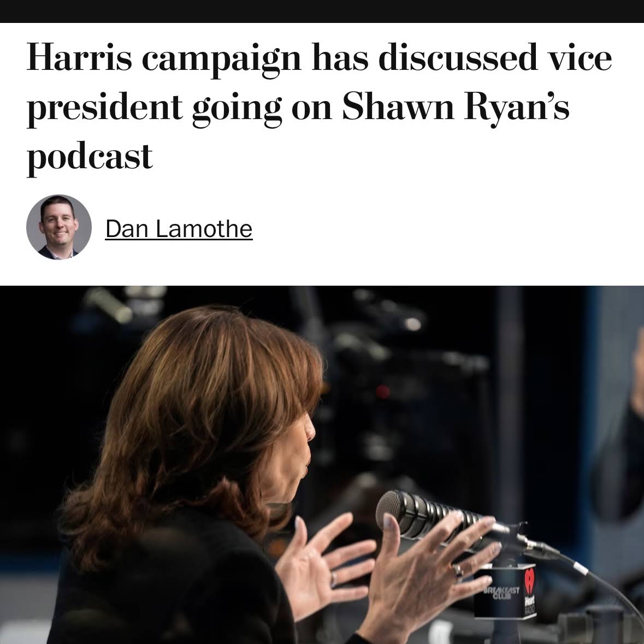The height and width of the screenshot is (644, 644).
Task: Open the article headline about Harris campaign
Action: pyautogui.click(x=319, y=108)
